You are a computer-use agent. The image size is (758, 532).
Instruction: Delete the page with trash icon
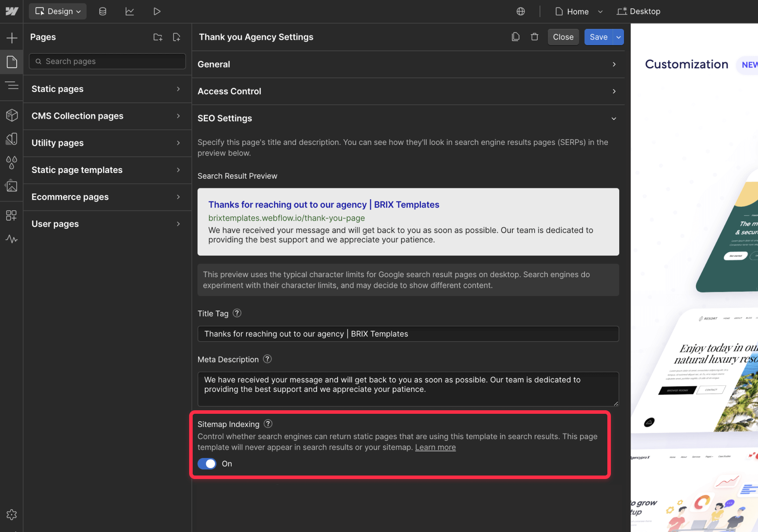(535, 37)
